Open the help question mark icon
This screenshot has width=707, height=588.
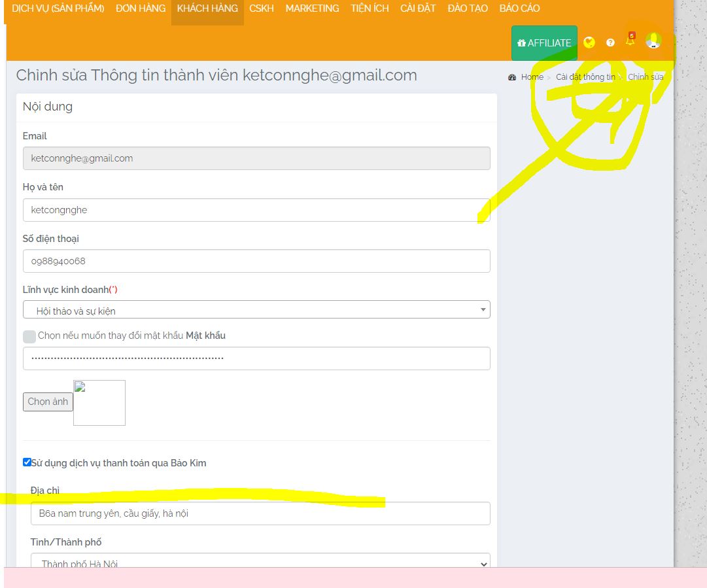610,43
